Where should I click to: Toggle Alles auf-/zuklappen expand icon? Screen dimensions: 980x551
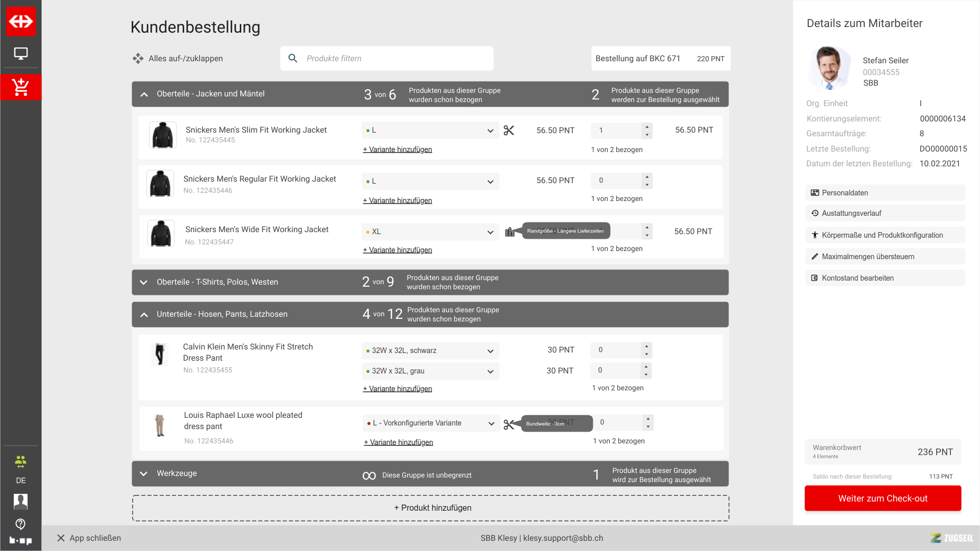point(138,59)
